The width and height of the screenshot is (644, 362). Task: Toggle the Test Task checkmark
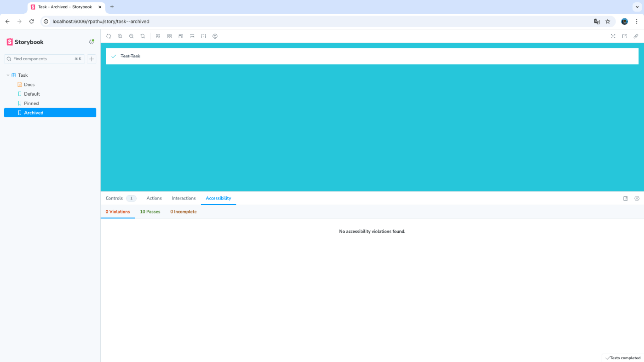tap(114, 56)
